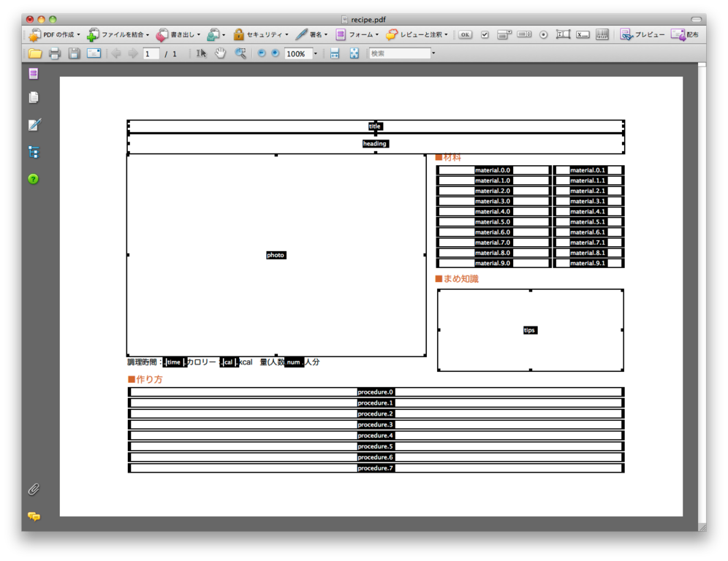Select the material.4.1 field
Image resolution: width=728 pixels, height=561 pixels.
point(588,212)
